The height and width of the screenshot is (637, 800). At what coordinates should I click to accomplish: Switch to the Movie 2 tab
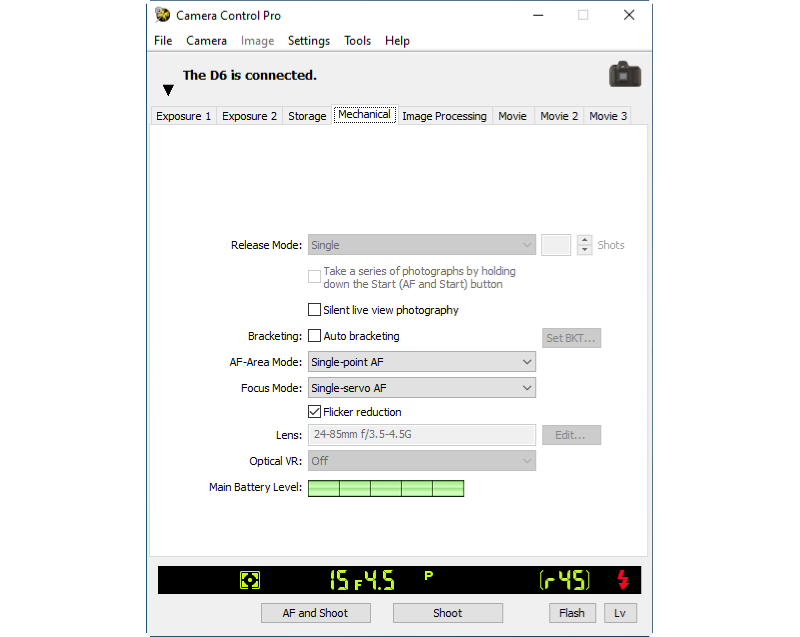click(x=559, y=116)
